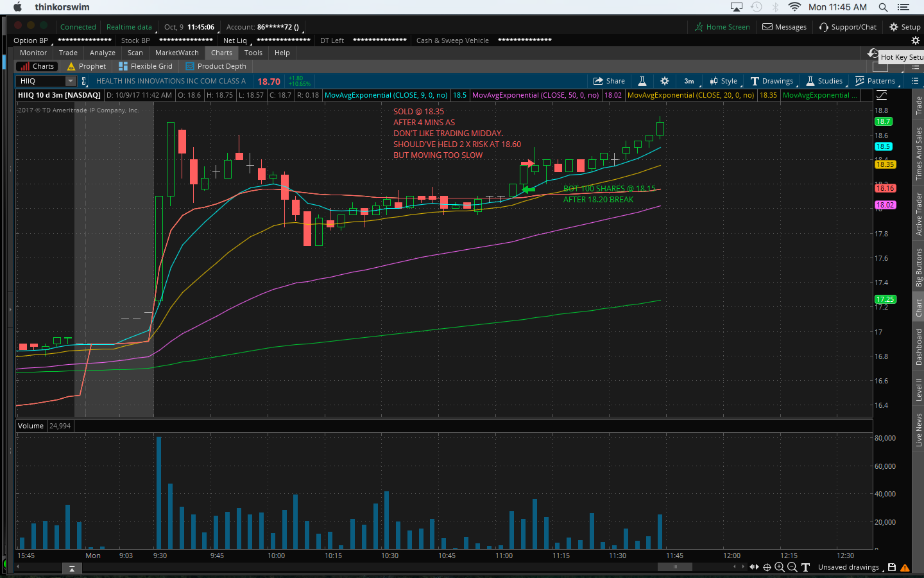Open the Apple menu

17,7
